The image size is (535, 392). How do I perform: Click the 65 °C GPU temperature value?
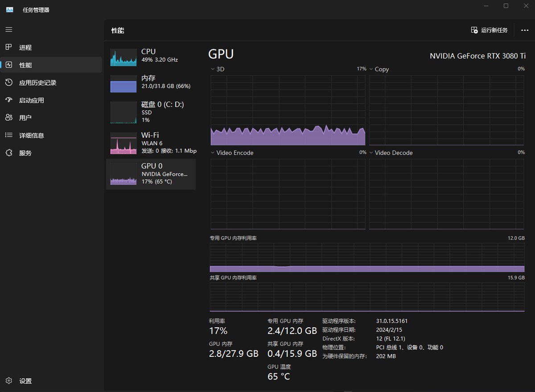(279, 377)
